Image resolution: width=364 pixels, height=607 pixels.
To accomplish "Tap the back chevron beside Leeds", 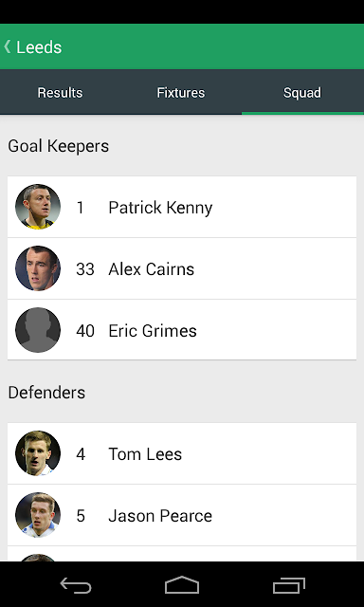I will (8, 46).
